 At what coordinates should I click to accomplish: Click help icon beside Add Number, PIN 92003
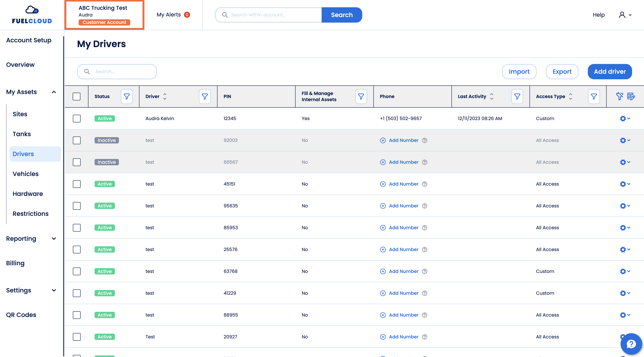pos(424,140)
